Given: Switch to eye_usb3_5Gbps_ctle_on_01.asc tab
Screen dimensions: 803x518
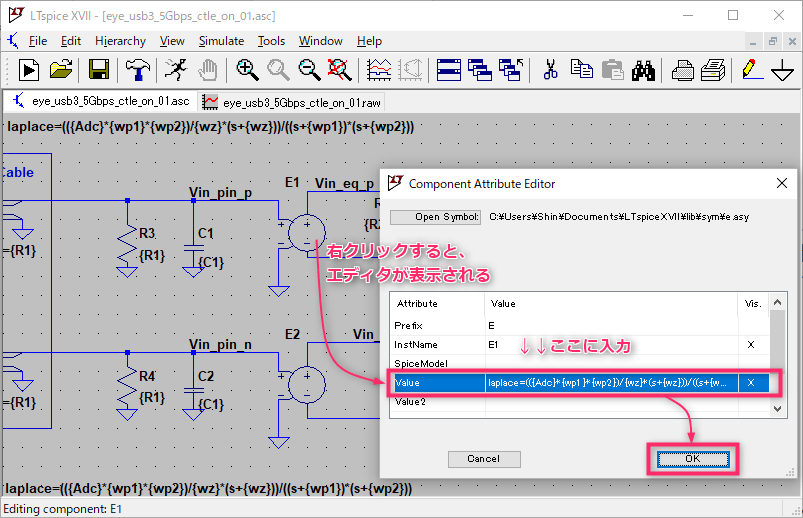Looking at the screenshot, I should click(101, 101).
